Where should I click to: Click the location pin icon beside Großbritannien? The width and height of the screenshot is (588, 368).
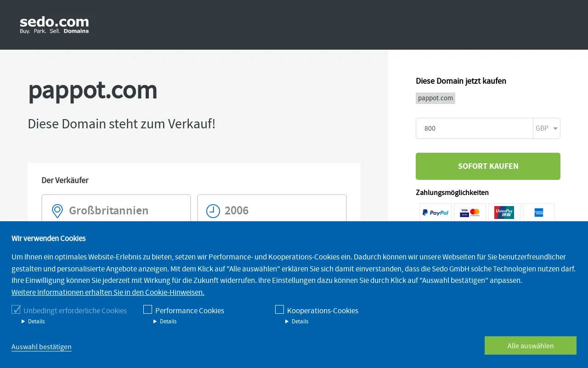coord(57,211)
